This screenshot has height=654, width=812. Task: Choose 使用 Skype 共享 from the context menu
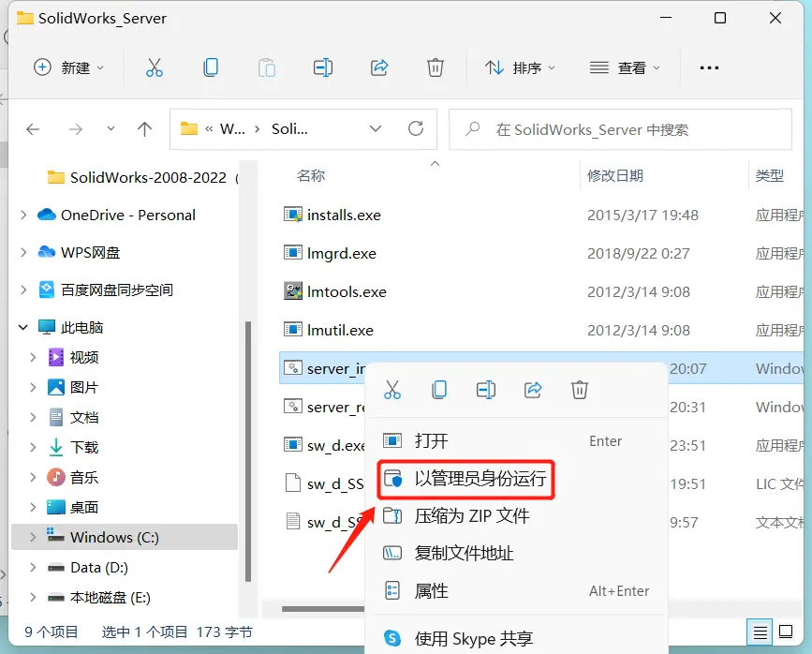click(516, 638)
